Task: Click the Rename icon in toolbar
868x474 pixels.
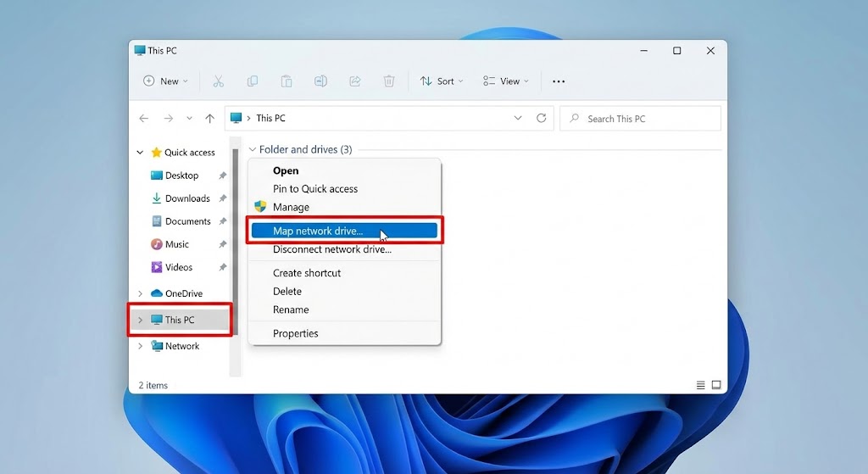Action: click(x=320, y=81)
